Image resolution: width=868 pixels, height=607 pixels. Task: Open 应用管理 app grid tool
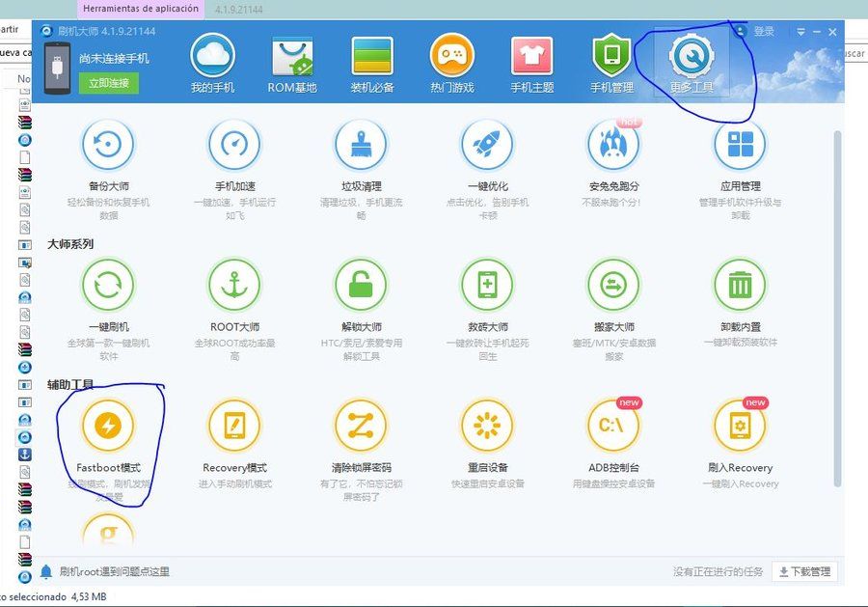point(740,144)
